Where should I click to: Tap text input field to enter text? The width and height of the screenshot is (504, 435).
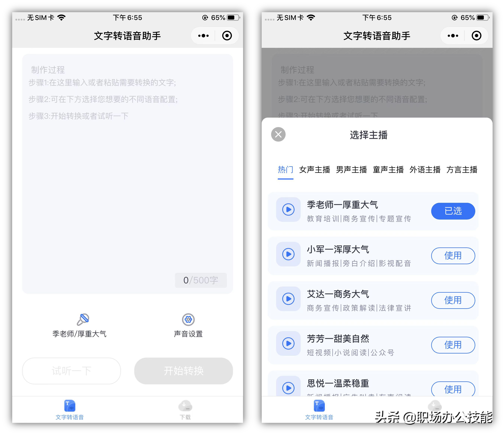pos(126,171)
